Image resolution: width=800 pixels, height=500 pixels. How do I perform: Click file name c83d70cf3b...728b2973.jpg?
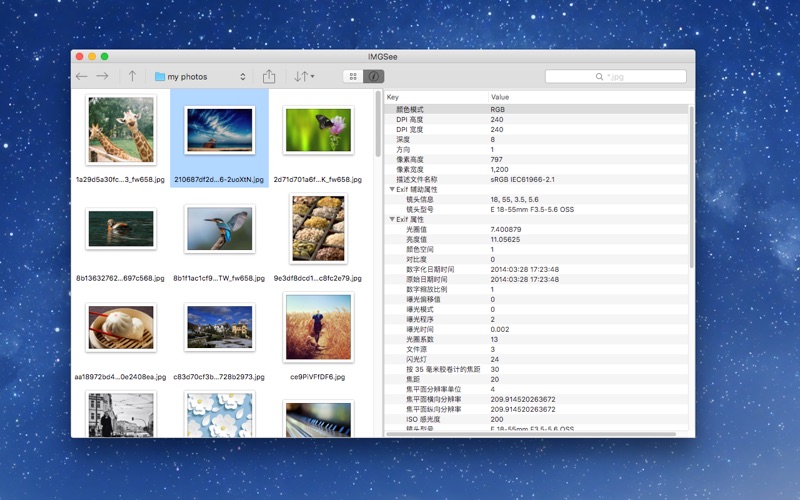[x=219, y=377]
